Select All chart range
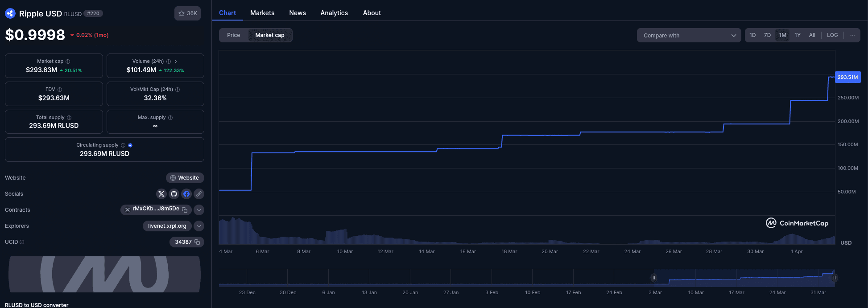 [812, 35]
